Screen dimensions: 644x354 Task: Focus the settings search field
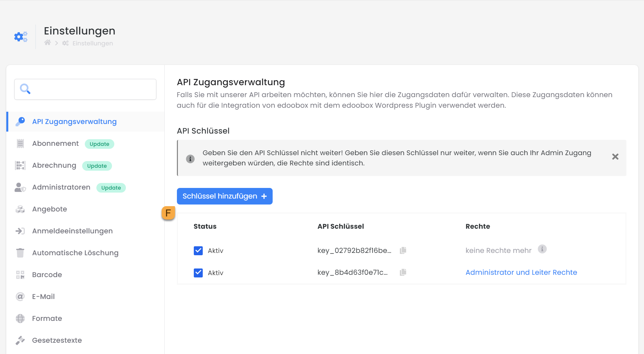point(93,89)
